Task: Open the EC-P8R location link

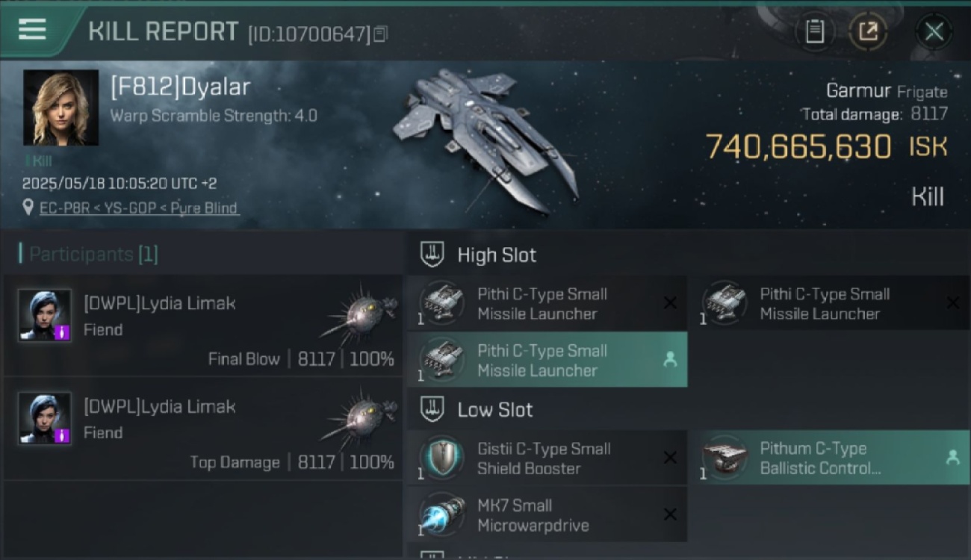Action: point(139,208)
